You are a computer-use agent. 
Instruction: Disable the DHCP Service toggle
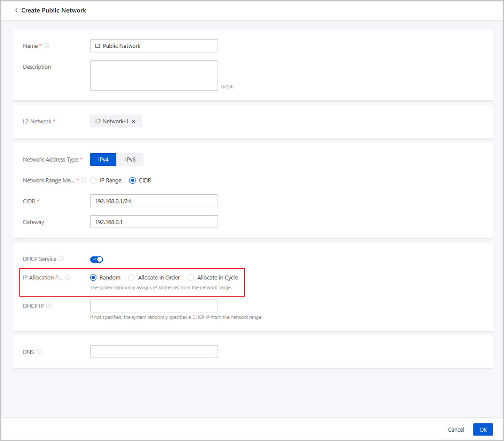97,259
